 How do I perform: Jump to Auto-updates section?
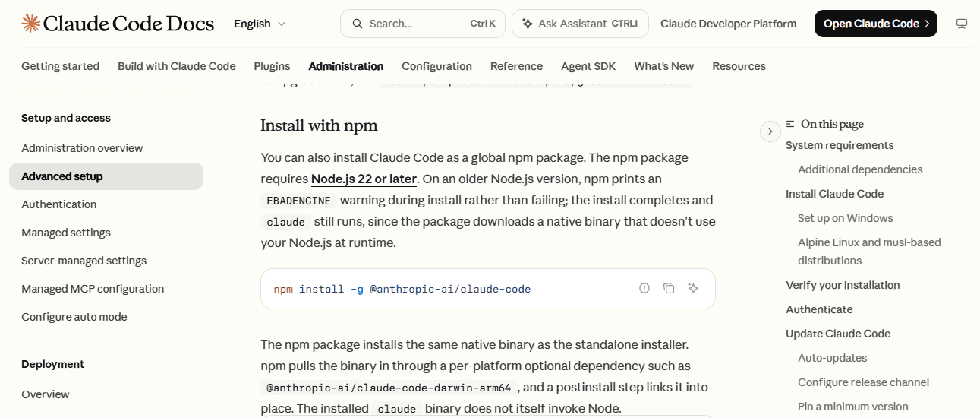832,358
